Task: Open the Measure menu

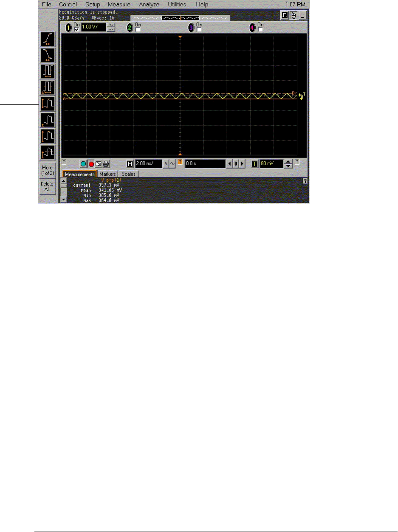Action: coord(119,4)
